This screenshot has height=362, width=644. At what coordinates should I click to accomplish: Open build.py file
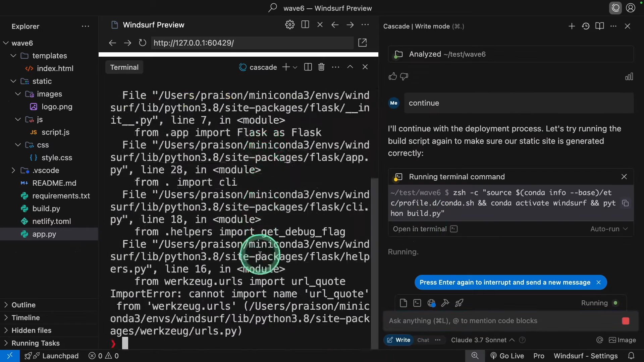(46, 208)
